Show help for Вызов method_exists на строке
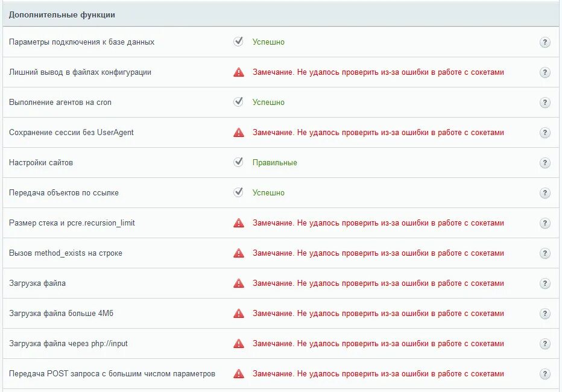The height and width of the screenshot is (392, 562). 545,253
